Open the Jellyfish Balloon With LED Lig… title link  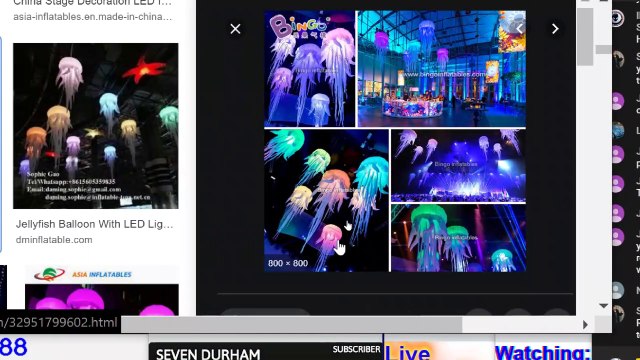[95, 224]
